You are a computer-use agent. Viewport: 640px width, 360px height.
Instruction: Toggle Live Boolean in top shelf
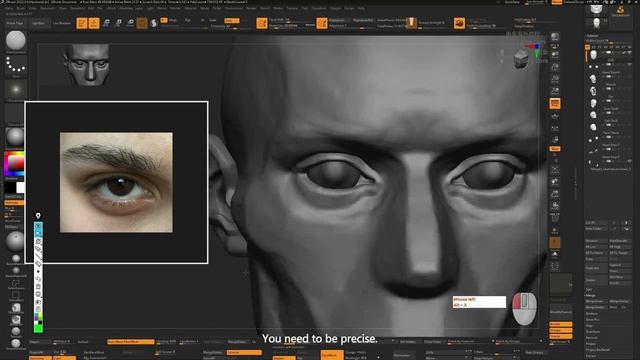(62, 23)
